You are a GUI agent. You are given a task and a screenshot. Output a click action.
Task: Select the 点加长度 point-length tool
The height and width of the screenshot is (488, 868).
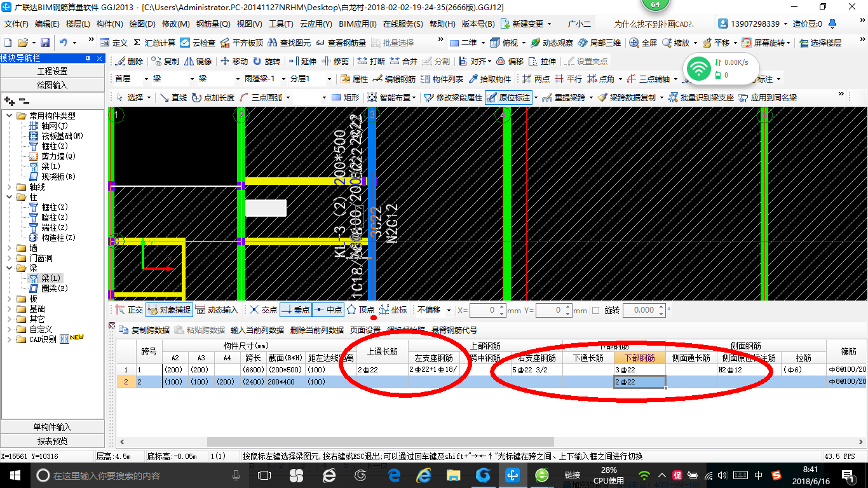pos(213,97)
